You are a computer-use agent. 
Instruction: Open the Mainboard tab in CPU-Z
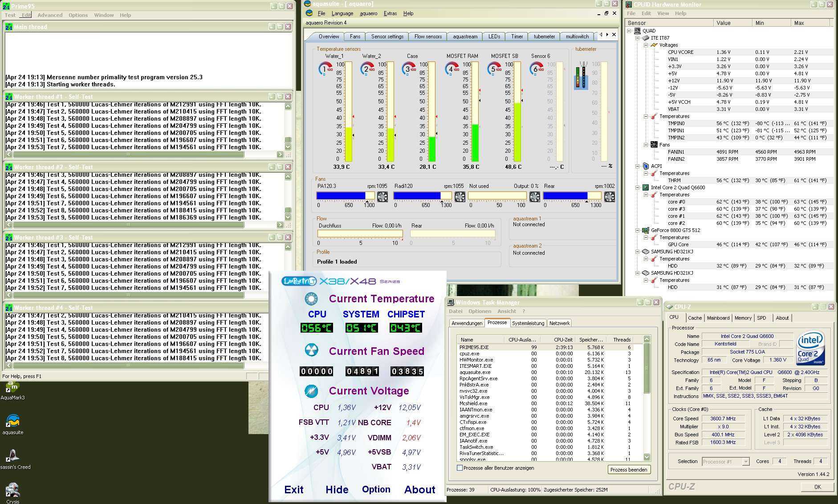pos(718,318)
